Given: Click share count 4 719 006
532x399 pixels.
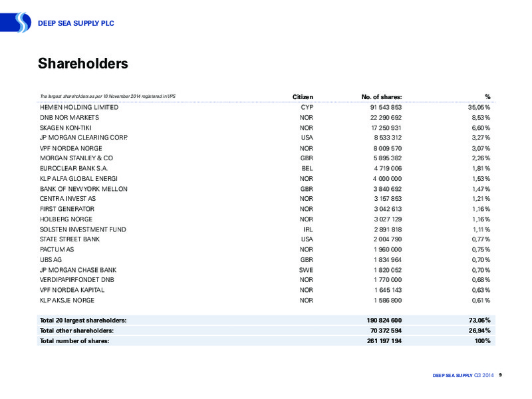Looking at the screenshot, I should (388, 168).
